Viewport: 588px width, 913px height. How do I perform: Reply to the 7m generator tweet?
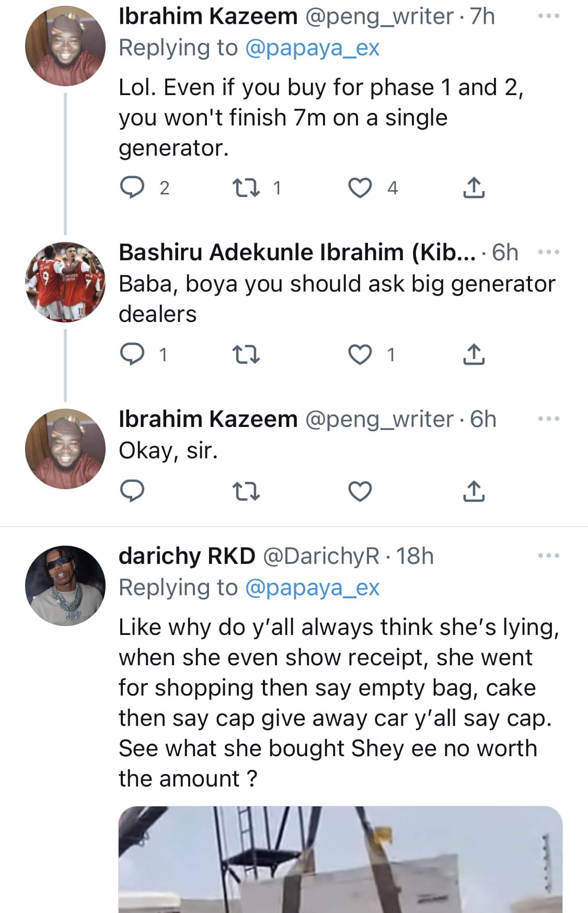pos(132,188)
